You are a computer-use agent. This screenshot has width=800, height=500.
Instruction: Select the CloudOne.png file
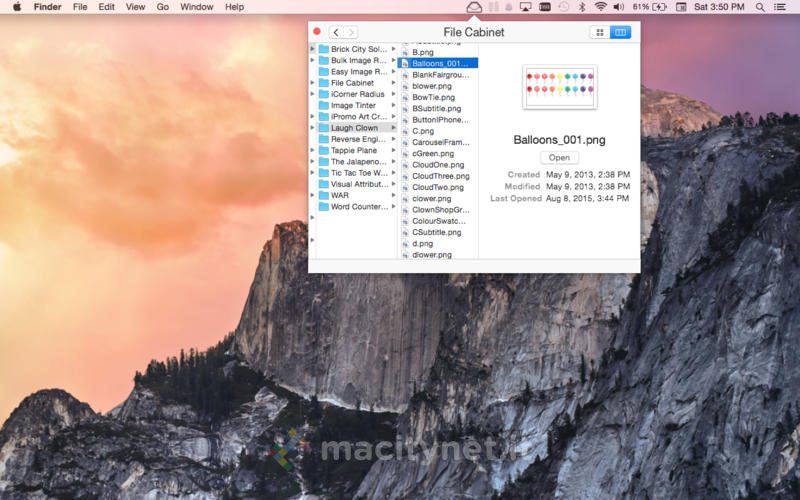point(438,165)
